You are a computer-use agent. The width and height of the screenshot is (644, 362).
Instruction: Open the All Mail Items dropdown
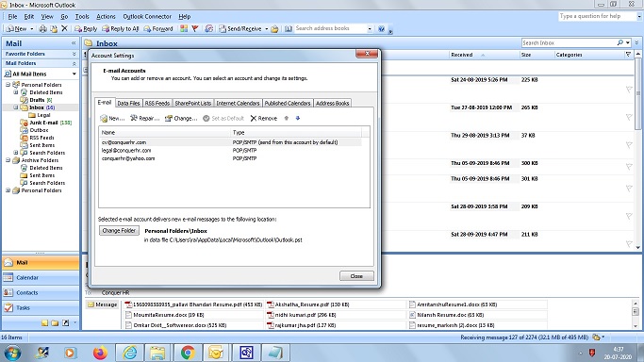pos(74,74)
